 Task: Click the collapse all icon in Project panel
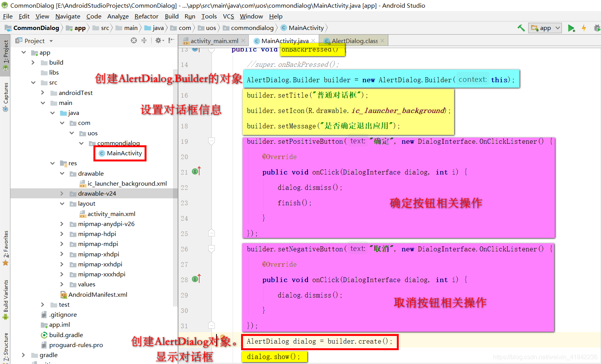[144, 40]
